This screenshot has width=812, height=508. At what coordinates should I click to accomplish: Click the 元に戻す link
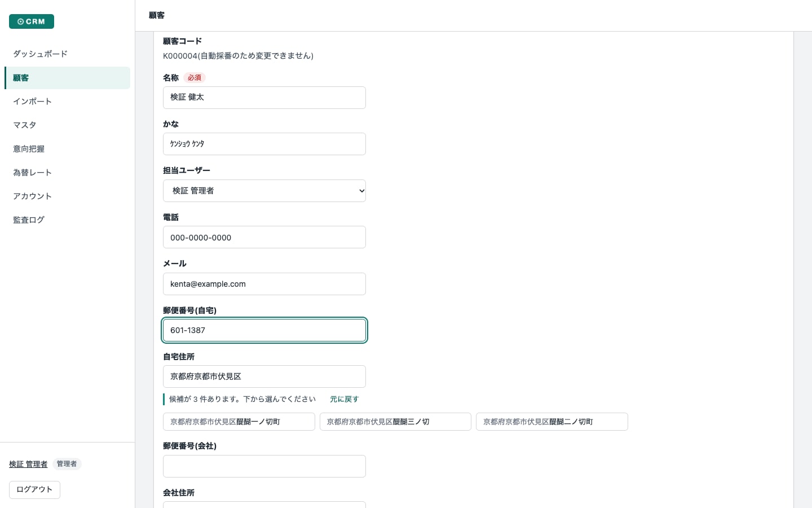point(344,399)
